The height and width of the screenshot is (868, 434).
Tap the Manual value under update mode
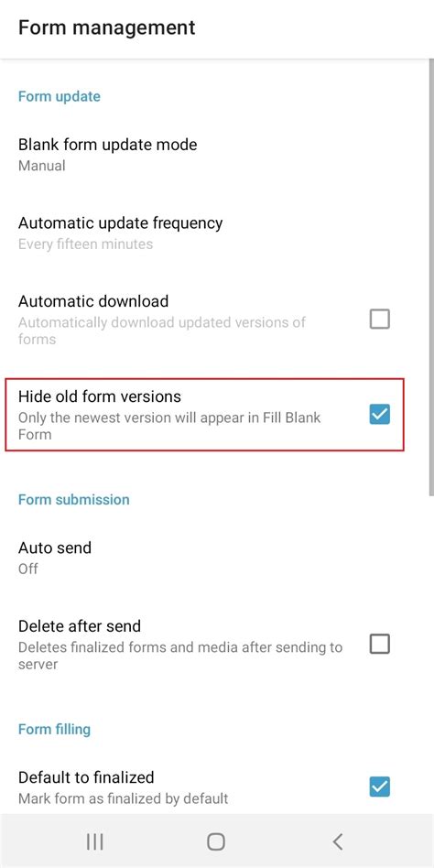(x=41, y=166)
